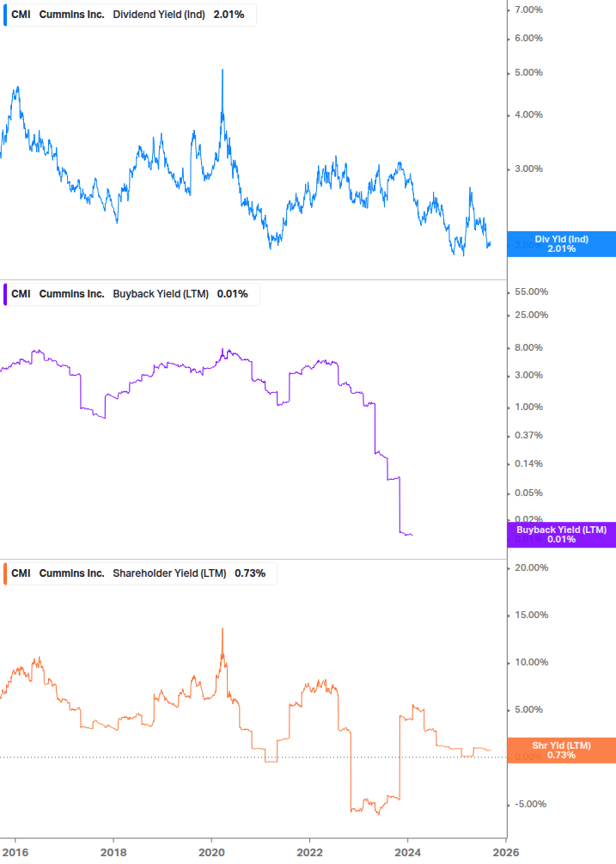Click the purple Buyback Yield color bar
This screenshot has height=864, width=616.
click(x=5, y=294)
